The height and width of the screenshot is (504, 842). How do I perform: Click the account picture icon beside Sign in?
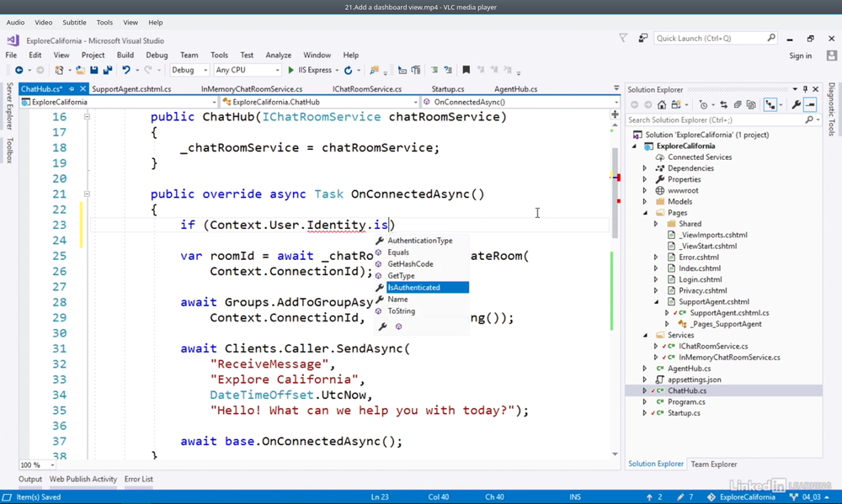point(832,56)
